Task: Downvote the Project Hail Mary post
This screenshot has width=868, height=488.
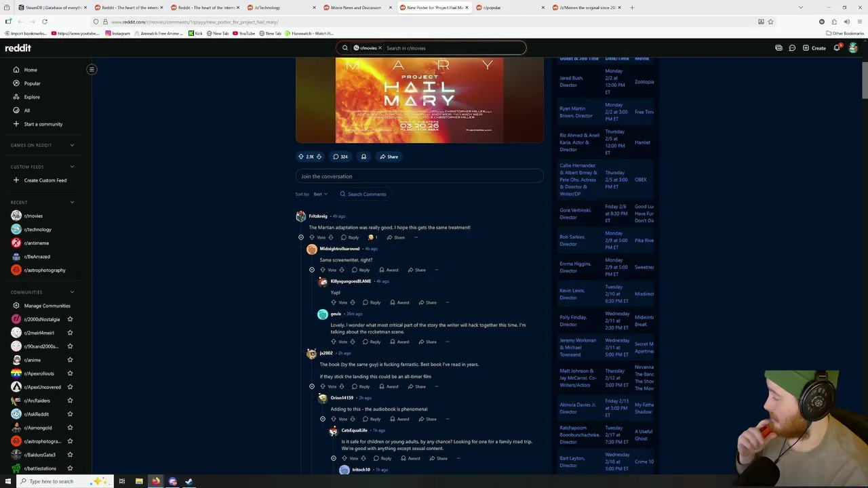Action: [319, 157]
